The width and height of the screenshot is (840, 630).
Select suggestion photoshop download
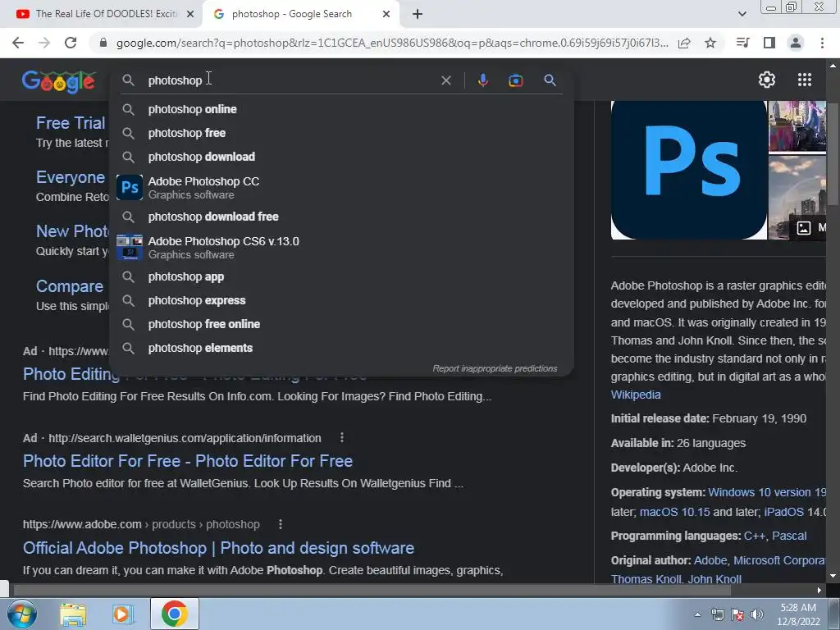(342, 157)
